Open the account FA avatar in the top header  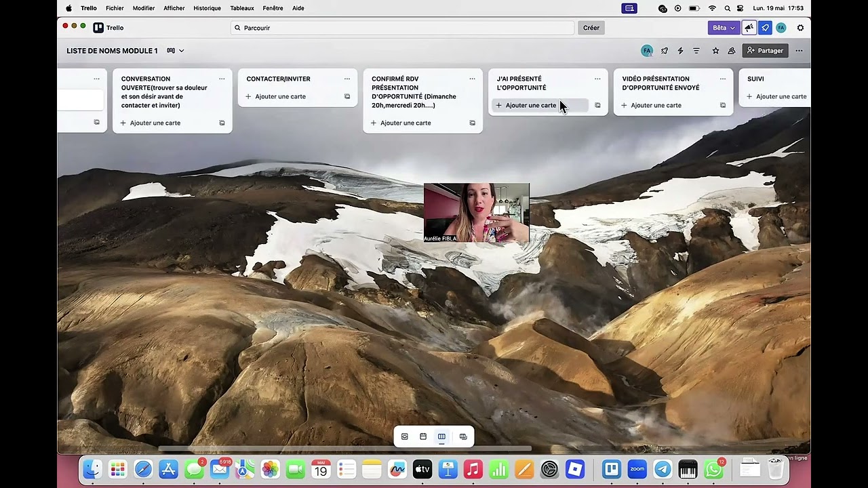[x=781, y=28]
